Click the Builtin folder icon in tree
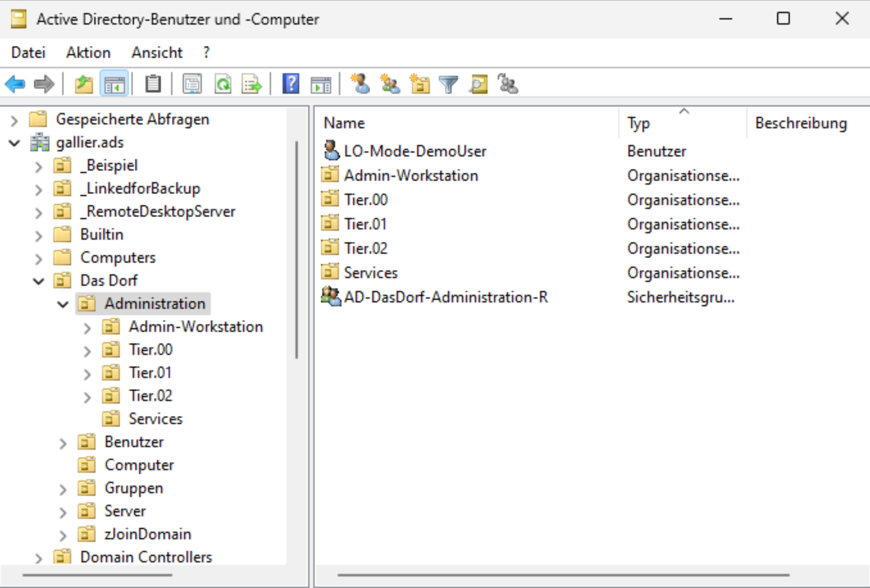Viewport: 870px width, 588px height. 63,234
